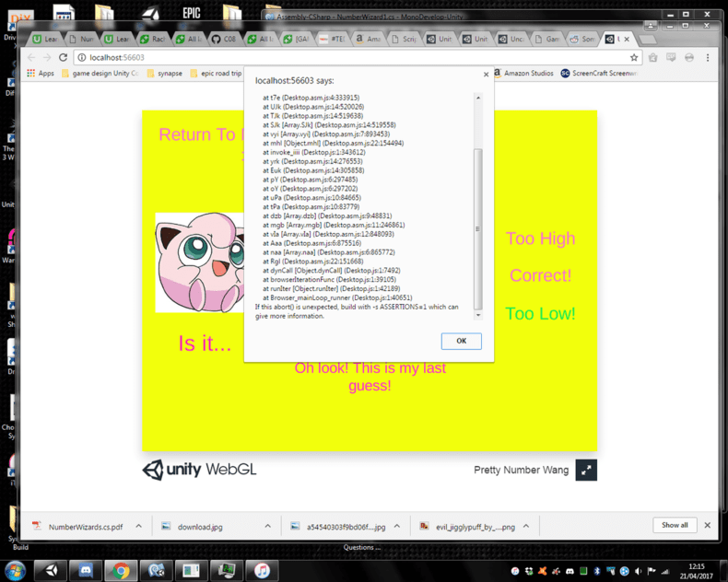This screenshot has width=728, height=582.
Task: Open the game design Unity bookmark folder
Action: [x=100, y=74]
